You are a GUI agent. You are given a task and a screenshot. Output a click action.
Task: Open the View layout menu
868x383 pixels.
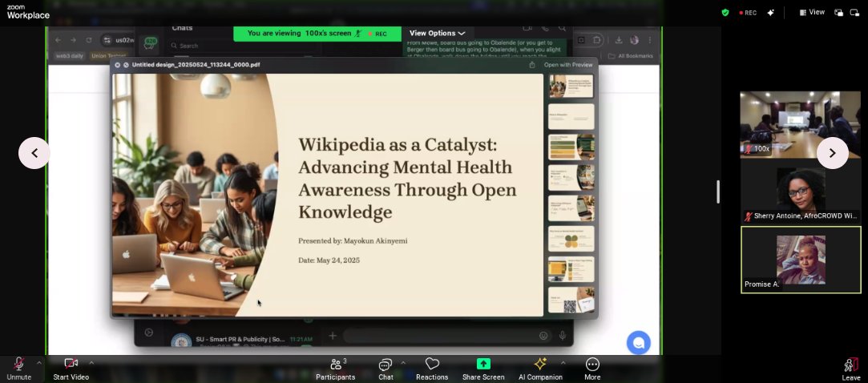[x=812, y=12]
